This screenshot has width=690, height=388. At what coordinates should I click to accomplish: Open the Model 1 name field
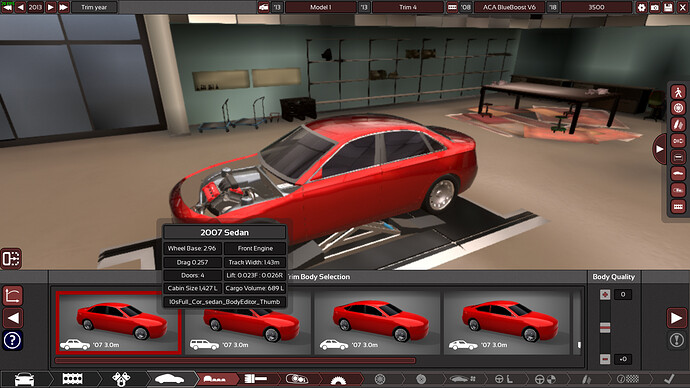[320, 7]
